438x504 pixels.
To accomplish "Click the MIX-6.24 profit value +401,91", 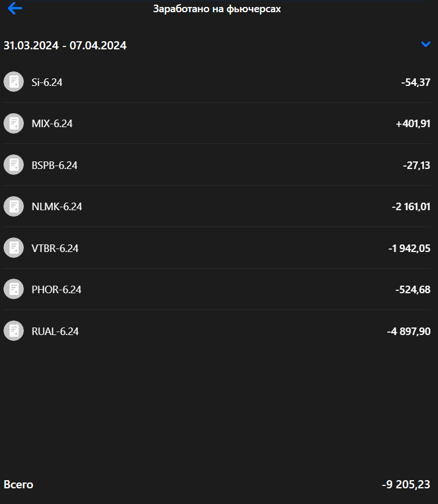I will [412, 124].
